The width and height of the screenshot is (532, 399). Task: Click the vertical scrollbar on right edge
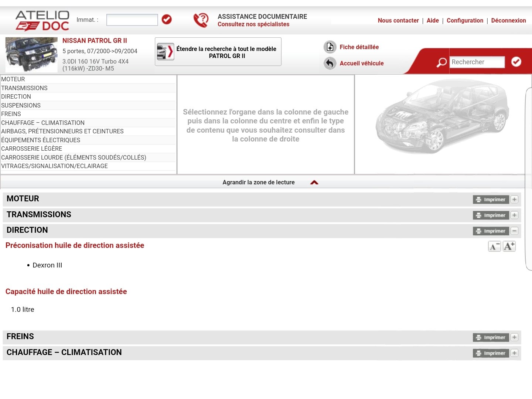pyautogui.click(x=529, y=179)
